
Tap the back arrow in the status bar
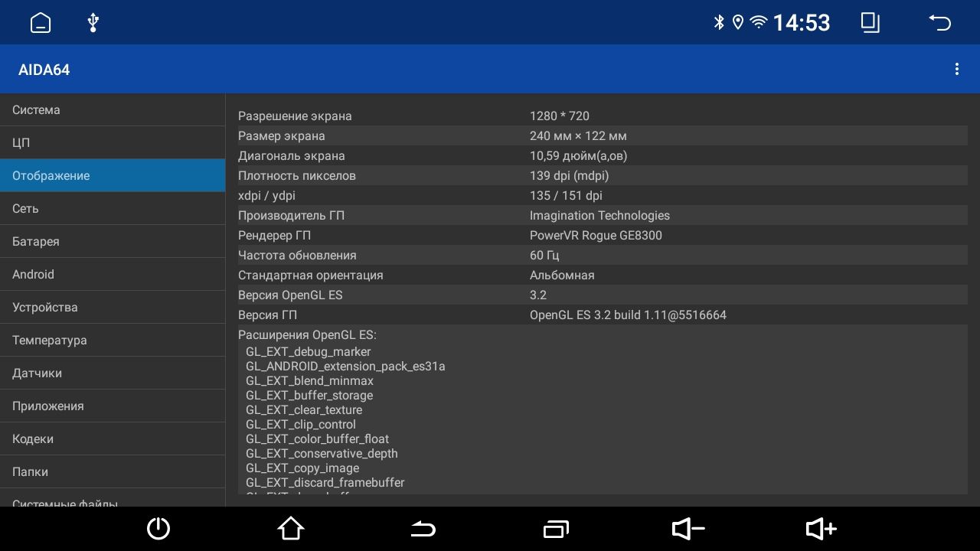940,23
